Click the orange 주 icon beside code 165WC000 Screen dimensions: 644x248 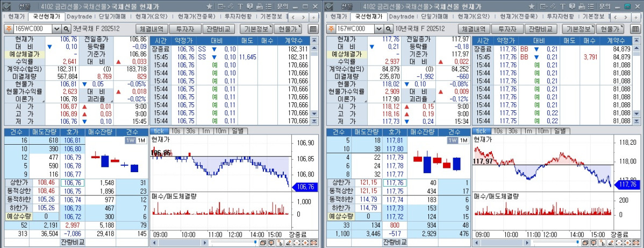click(x=8, y=29)
